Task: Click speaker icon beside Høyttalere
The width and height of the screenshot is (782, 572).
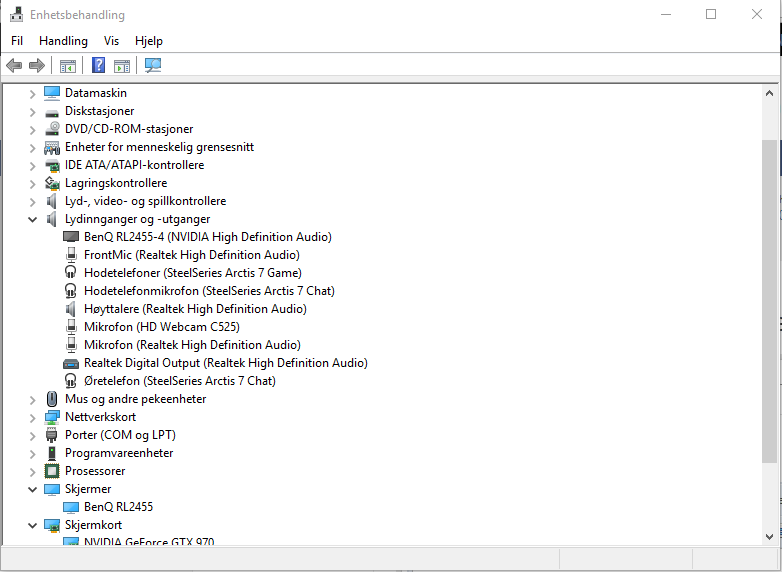Action: [71, 309]
